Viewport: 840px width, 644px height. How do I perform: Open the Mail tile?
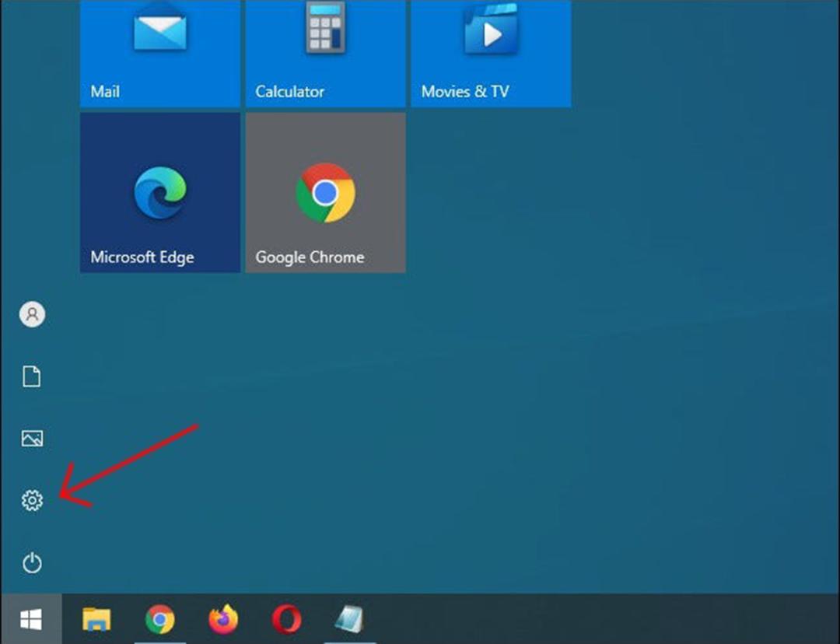(159, 53)
